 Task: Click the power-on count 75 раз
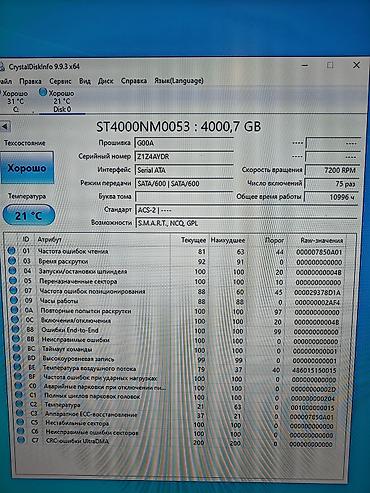pos(332,184)
